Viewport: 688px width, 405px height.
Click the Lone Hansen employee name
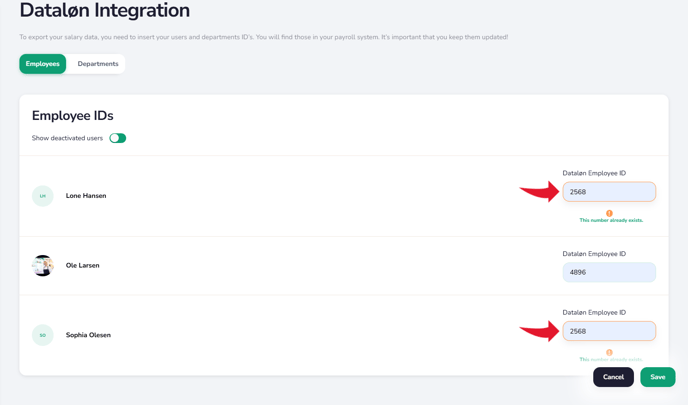(86, 196)
